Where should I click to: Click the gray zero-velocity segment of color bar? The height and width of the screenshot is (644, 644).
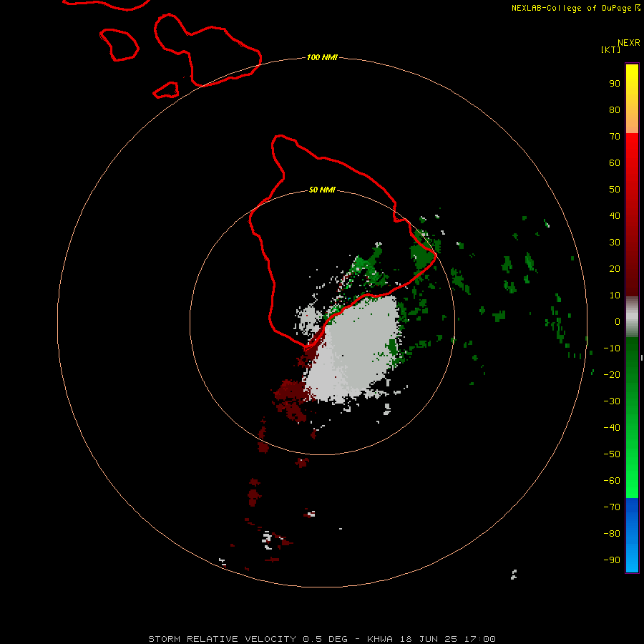point(632,317)
